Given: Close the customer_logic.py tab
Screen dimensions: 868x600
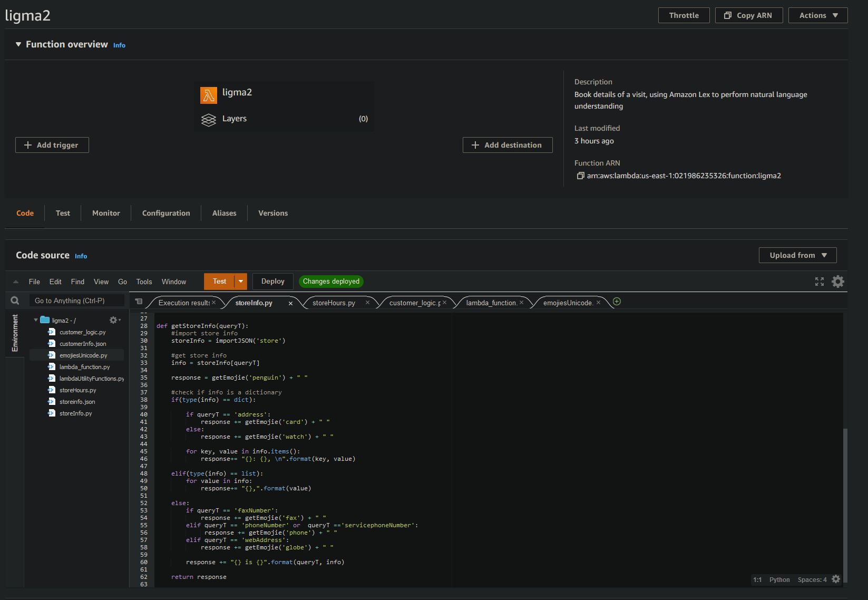Looking at the screenshot, I should pyautogui.click(x=444, y=303).
